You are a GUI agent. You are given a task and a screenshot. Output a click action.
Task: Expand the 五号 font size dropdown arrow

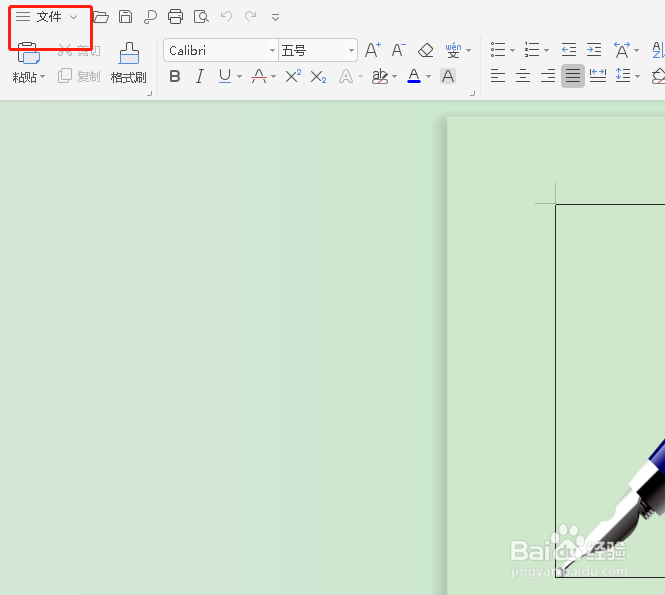pyautogui.click(x=351, y=51)
